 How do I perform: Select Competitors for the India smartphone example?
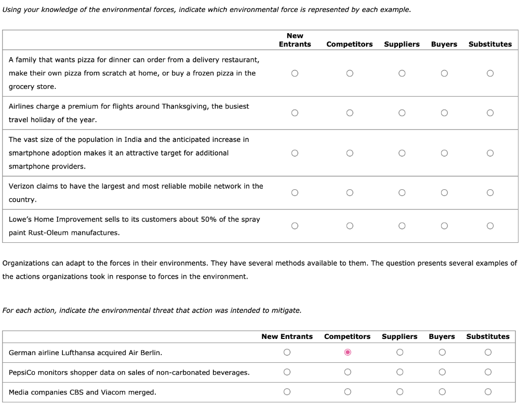350,152
